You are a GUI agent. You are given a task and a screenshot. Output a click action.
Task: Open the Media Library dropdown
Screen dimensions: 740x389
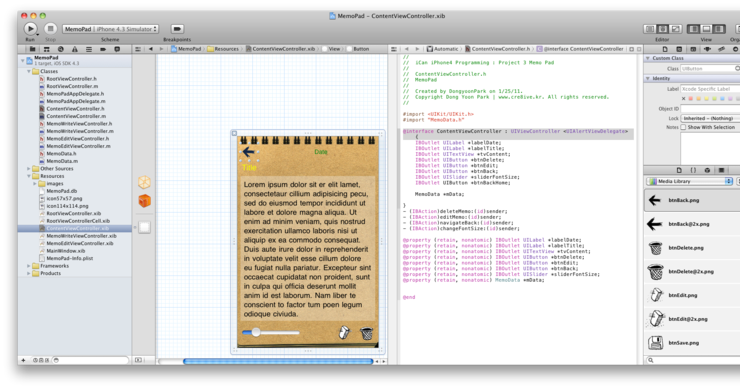point(690,181)
